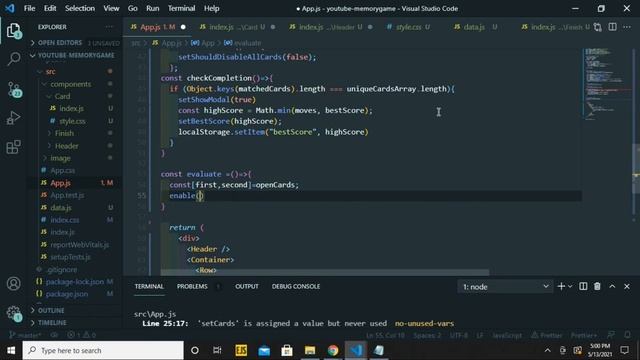
Task: Click the errors and warnings status item
Action: pos(82,335)
